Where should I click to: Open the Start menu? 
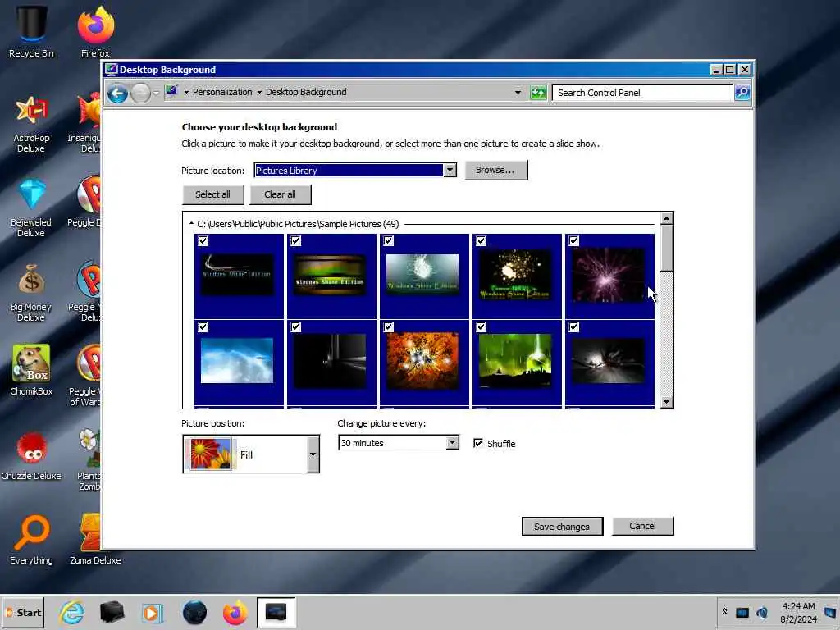[24, 612]
